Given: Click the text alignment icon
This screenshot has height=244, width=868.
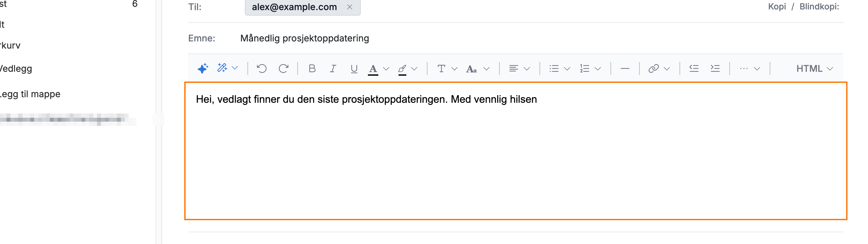Looking at the screenshot, I should point(513,69).
